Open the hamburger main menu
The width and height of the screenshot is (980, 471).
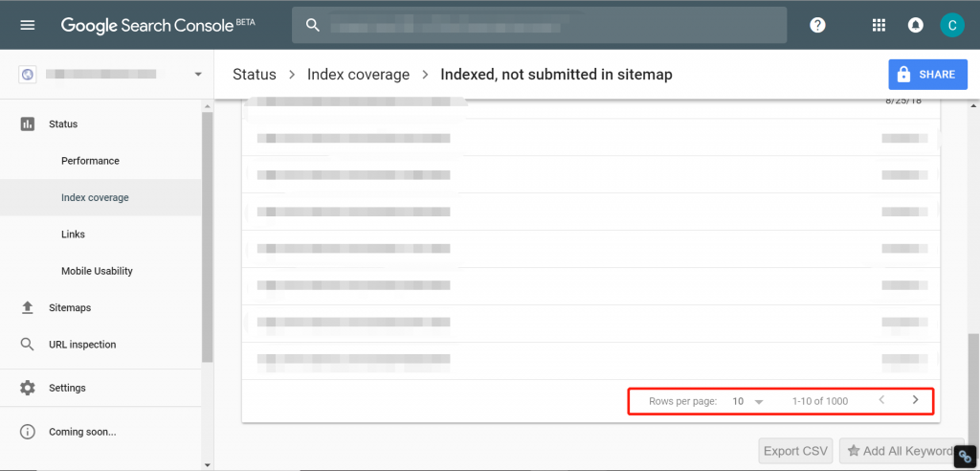(27, 25)
